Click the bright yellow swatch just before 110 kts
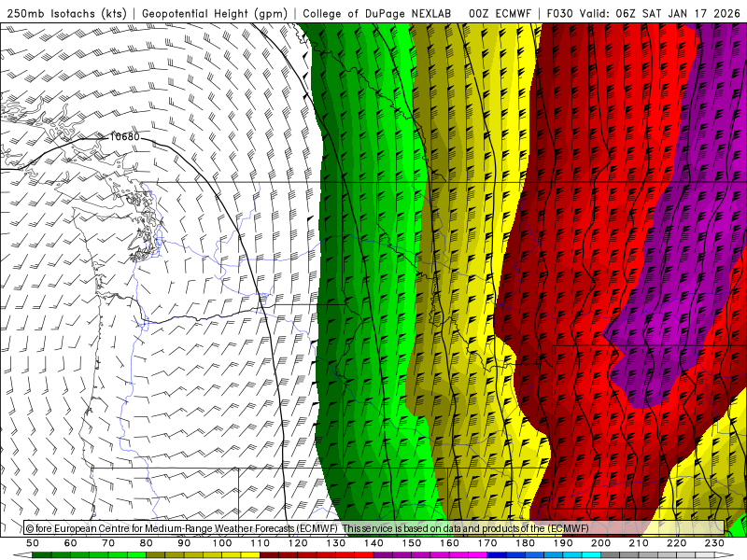 point(250,555)
